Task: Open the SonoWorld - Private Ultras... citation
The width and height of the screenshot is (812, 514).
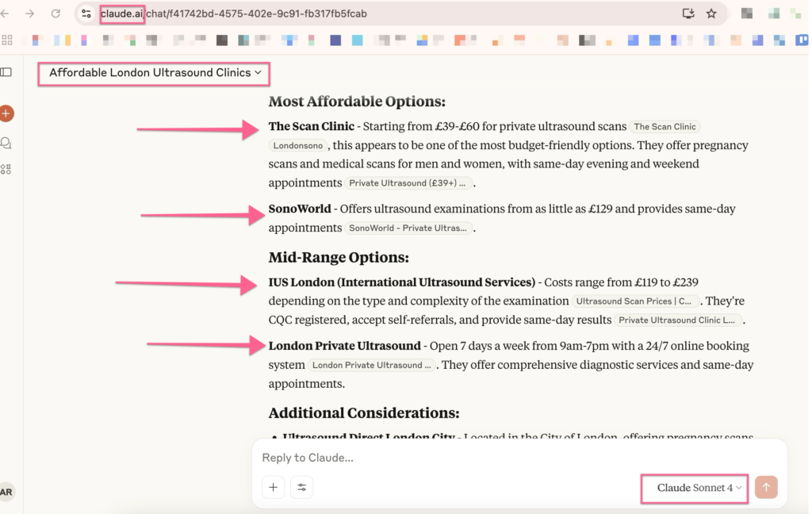Action: click(x=408, y=228)
